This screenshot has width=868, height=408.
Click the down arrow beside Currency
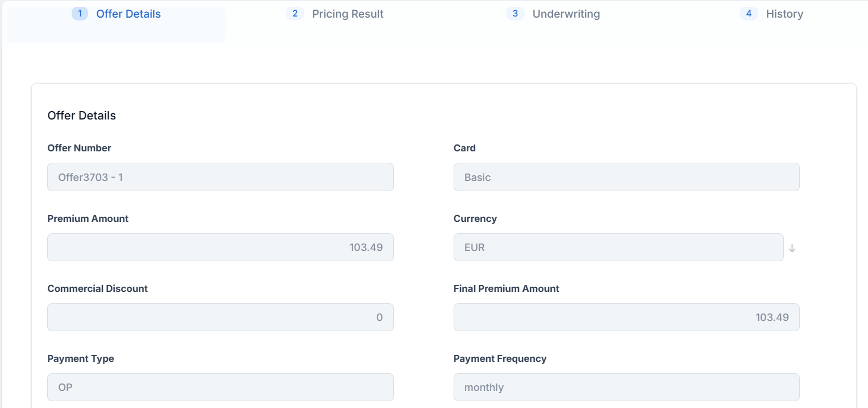pyautogui.click(x=792, y=248)
